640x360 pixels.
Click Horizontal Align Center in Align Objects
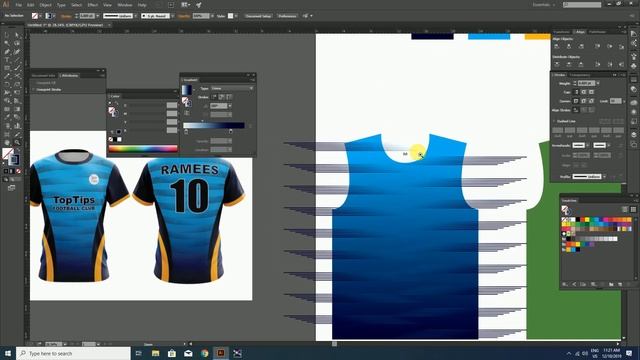(569, 47)
